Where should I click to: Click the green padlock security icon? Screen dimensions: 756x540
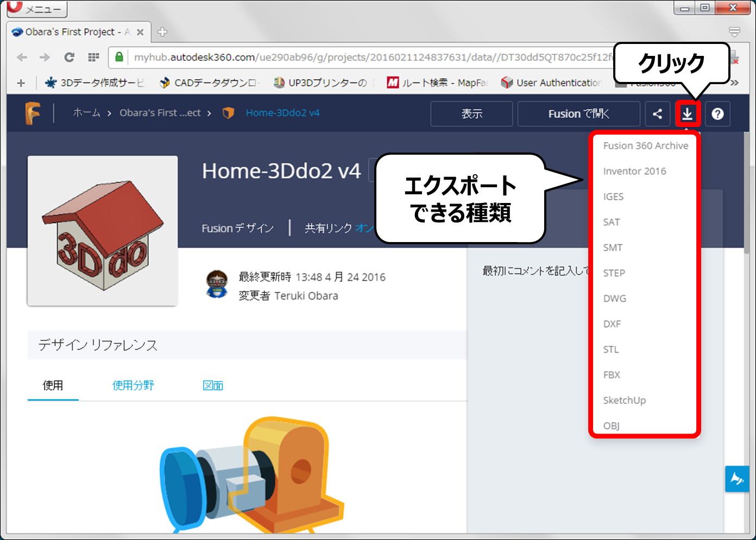[x=119, y=56]
